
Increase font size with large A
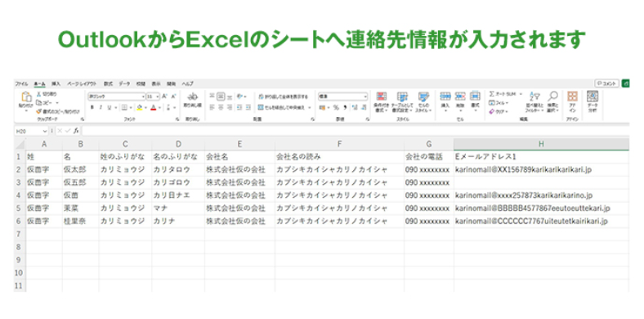(164, 97)
